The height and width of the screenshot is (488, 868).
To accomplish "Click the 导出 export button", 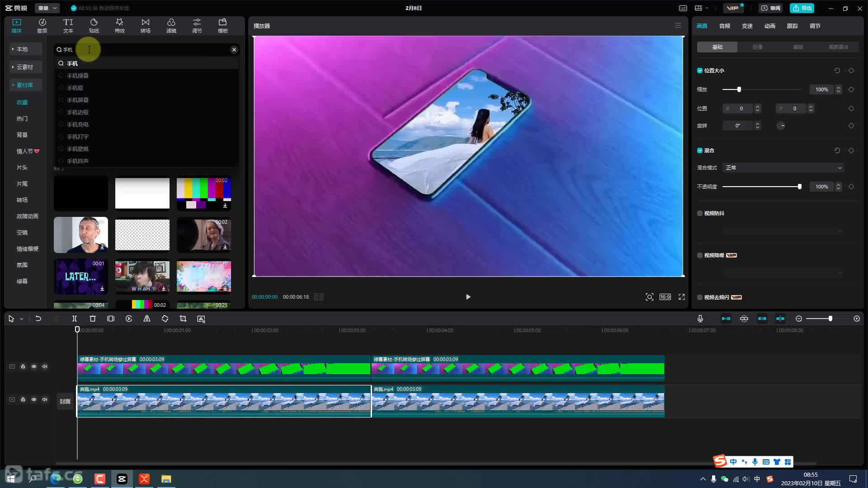I will 802,8.
